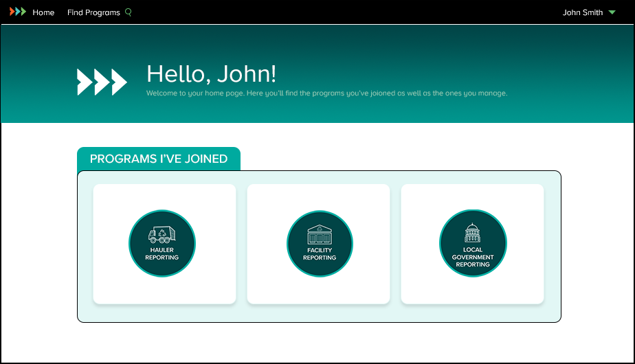Expand the green arrow beside John Smith
The height and width of the screenshot is (364, 635).
(x=612, y=12)
